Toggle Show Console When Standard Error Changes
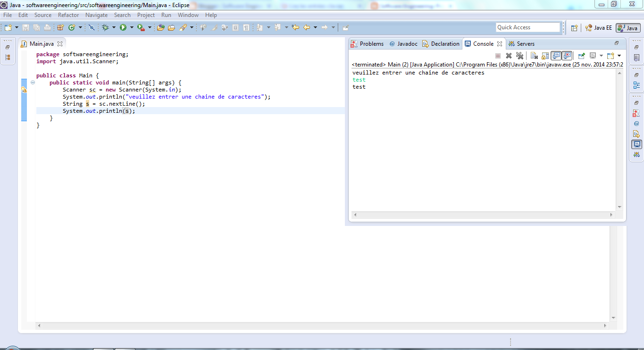The width and height of the screenshot is (644, 350). coord(568,55)
